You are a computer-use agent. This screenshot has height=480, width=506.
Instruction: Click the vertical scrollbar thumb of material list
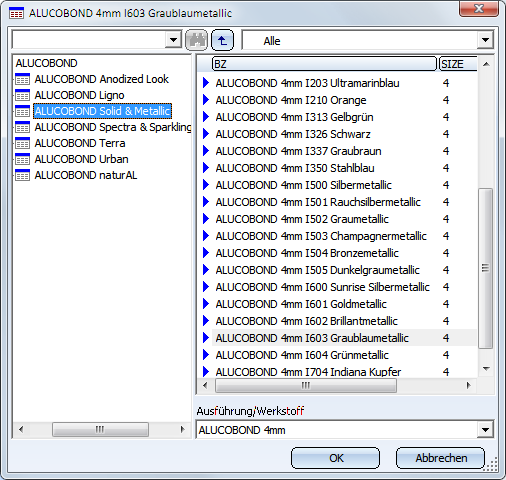(x=485, y=268)
